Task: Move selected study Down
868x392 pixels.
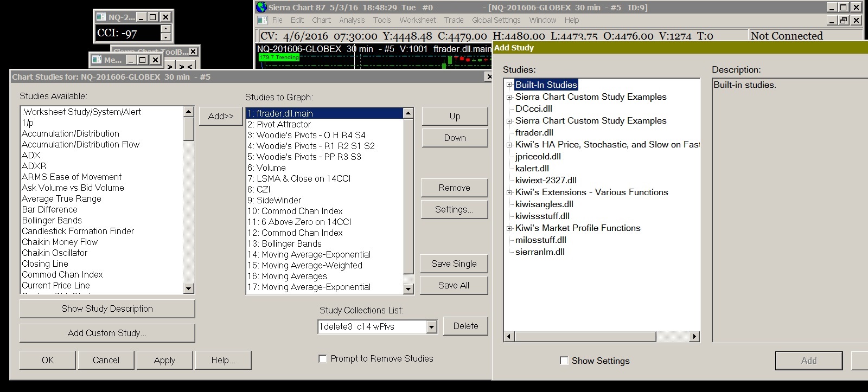Action: pyautogui.click(x=455, y=138)
